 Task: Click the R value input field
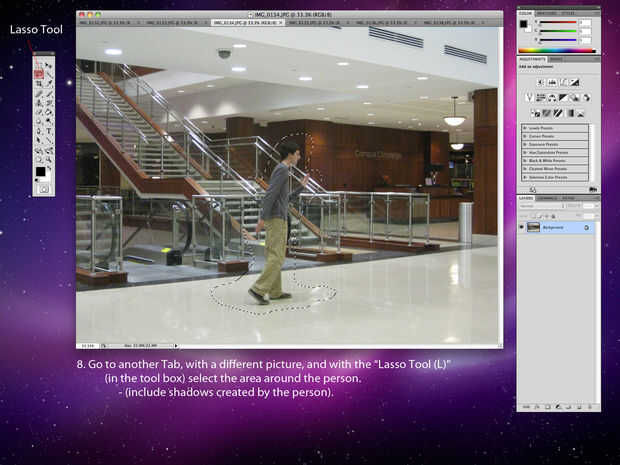tap(585, 22)
